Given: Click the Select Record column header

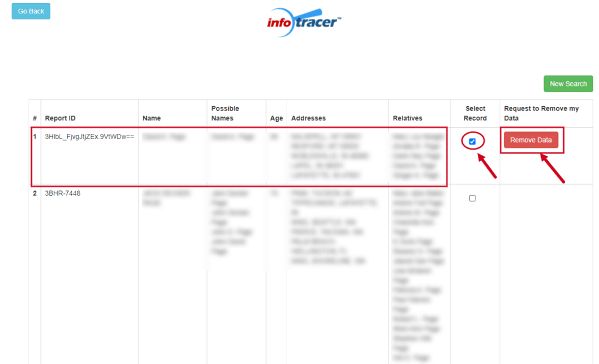Looking at the screenshot, I should 475,113.
